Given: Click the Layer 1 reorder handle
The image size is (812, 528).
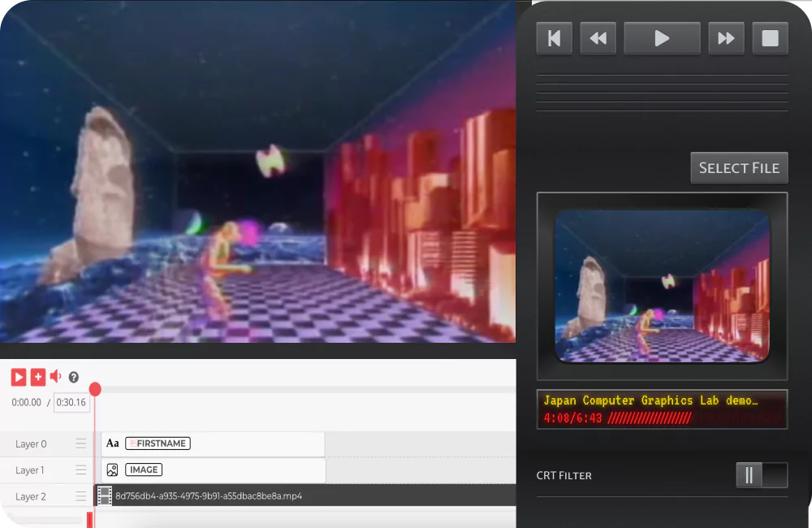Looking at the screenshot, I should pyautogui.click(x=80, y=470).
